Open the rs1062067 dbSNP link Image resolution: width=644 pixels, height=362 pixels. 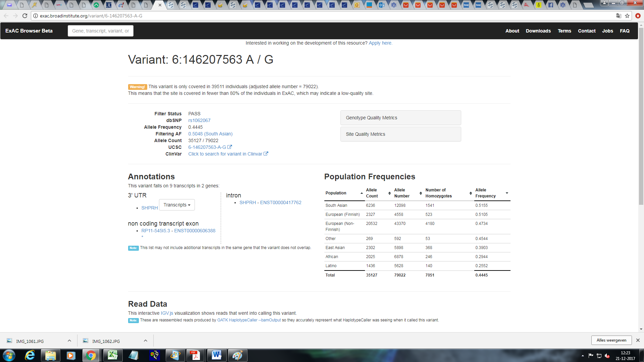point(199,120)
